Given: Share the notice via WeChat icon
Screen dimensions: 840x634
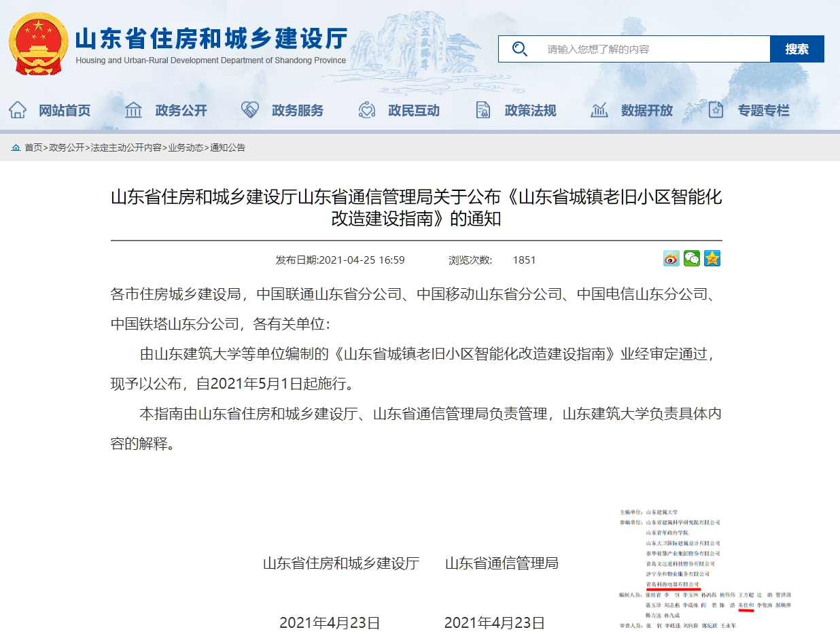Looking at the screenshot, I should tap(692, 259).
